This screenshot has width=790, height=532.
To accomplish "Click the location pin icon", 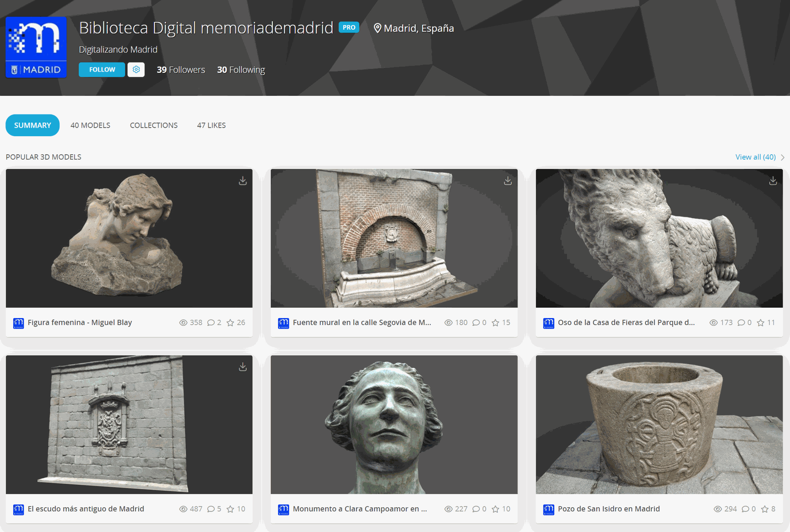I will point(377,28).
